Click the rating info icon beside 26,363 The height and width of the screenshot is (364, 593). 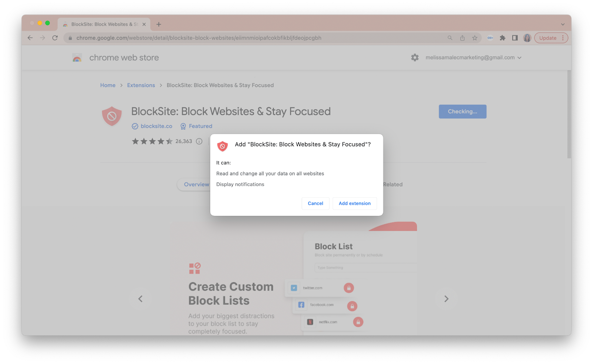pos(199,141)
